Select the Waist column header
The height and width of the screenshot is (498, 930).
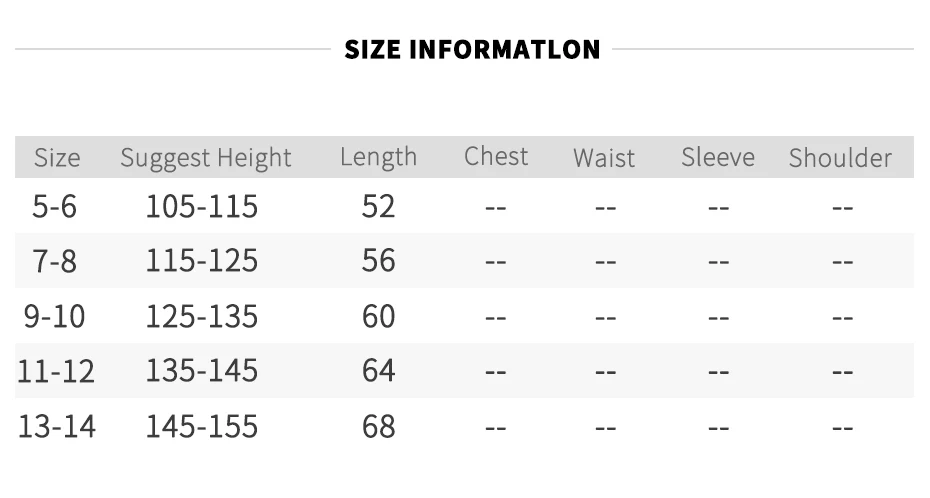[x=604, y=158]
